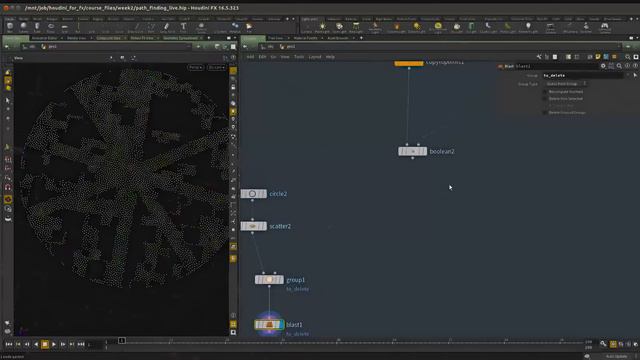Click the group selection arrow beside Group field
640x360 pixels.
[635, 76]
